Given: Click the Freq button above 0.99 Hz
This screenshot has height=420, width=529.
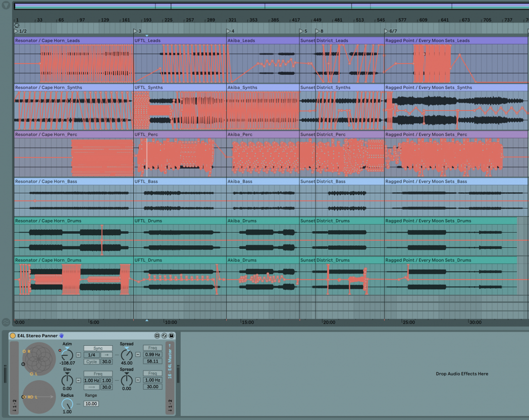Looking at the screenshot, I should point(152,348).
